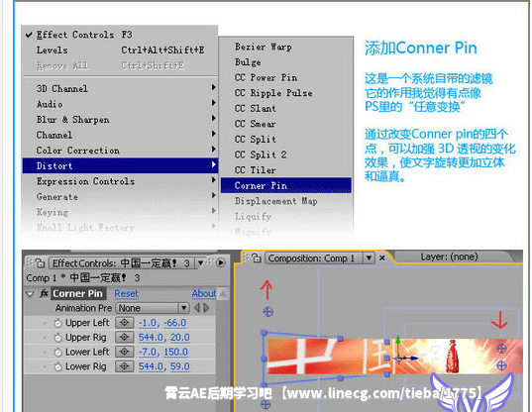The image size is (532, 412).
Task: Toggle stopwatch for Upper Rig property
Action: pos(58,338)
